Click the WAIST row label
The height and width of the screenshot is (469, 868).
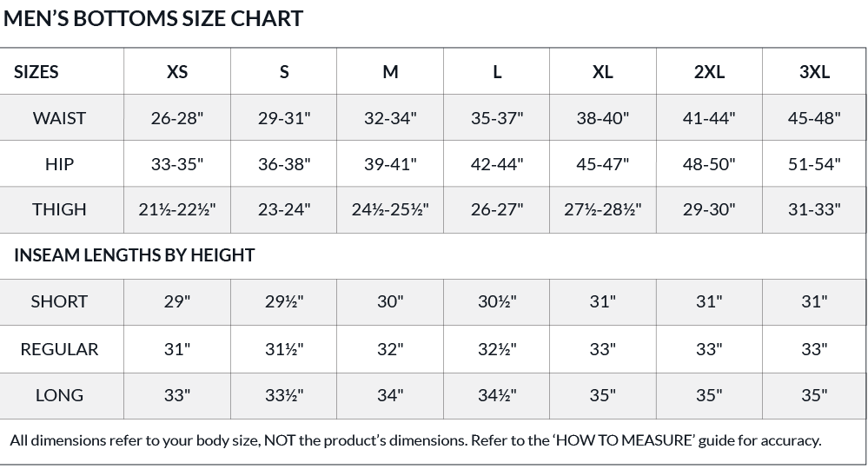pos(59,118)
